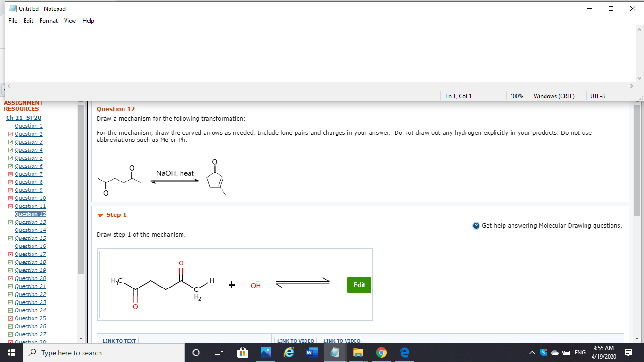
Task: Click the Type here to search box
Action: coord(104,353)
